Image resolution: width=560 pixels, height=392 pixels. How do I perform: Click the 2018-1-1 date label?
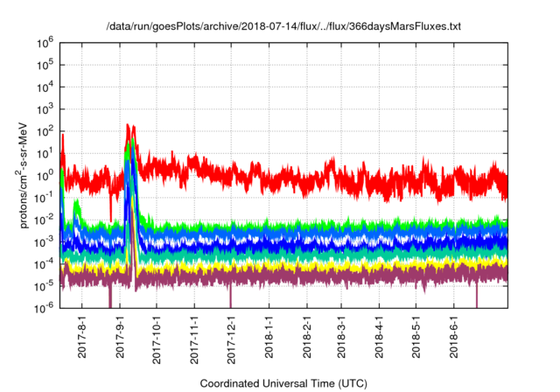coord(269,337)
